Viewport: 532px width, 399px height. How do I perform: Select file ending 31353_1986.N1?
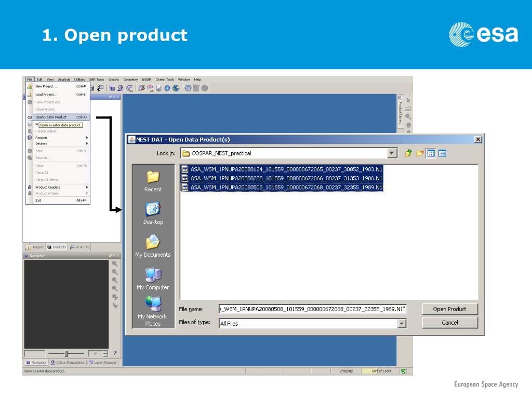[x=282, y=178]
